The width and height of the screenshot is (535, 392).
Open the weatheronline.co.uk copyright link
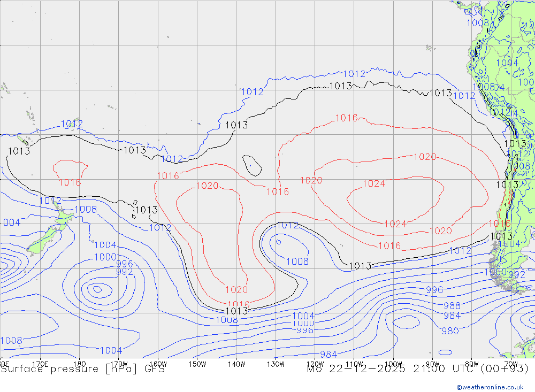[490, 387]
